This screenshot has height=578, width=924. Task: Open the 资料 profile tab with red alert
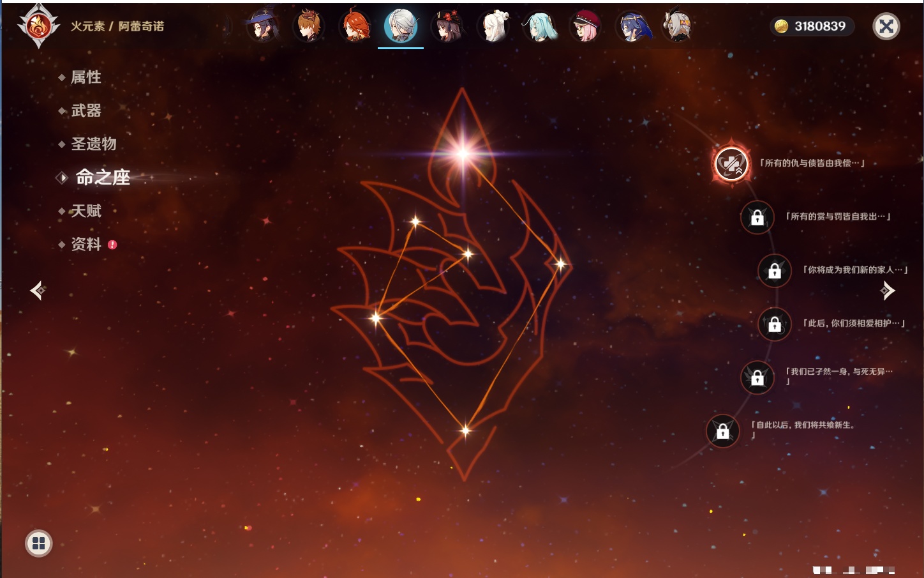click(x=86, y=244)
